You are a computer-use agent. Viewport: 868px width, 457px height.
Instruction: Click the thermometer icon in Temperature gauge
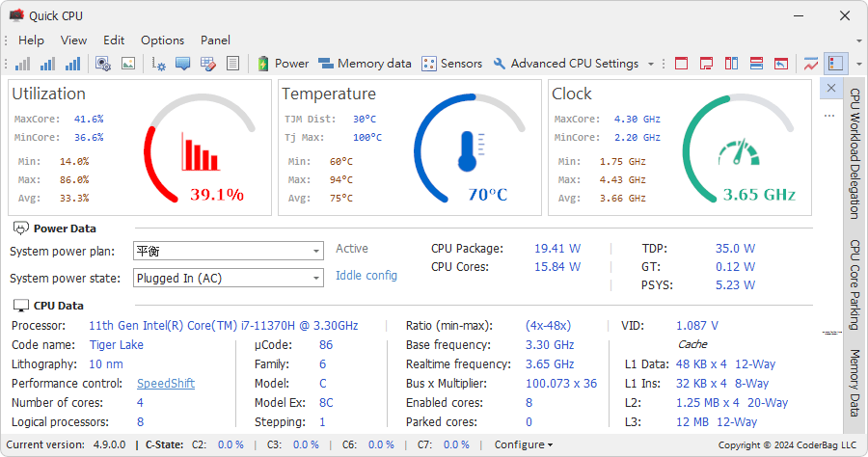click(x=471, y=151)
